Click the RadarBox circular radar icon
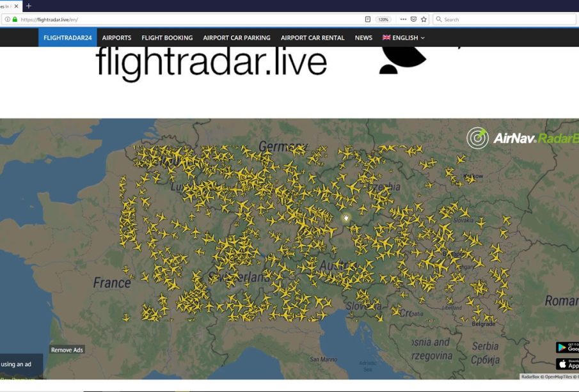 [477, 138]
